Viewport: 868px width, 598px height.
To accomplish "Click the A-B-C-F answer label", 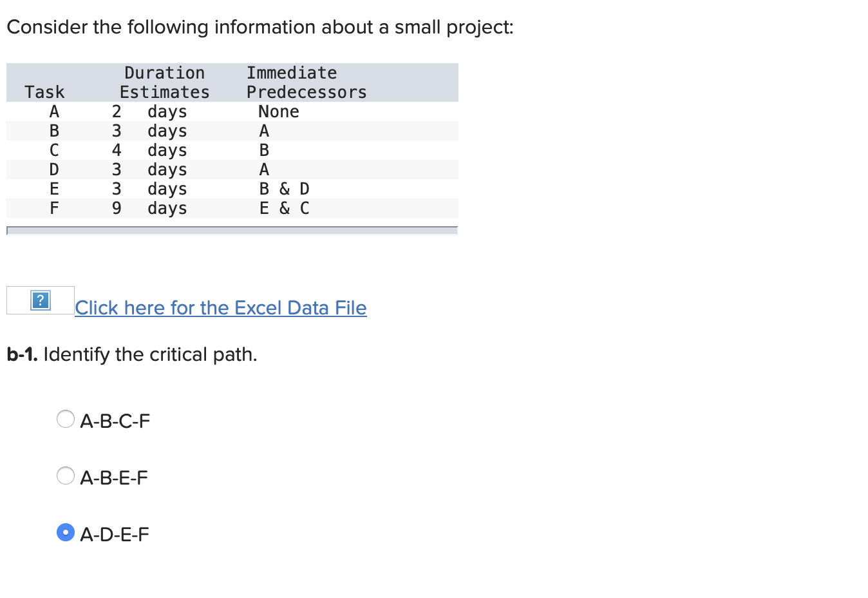I will (x=115, y=421).
